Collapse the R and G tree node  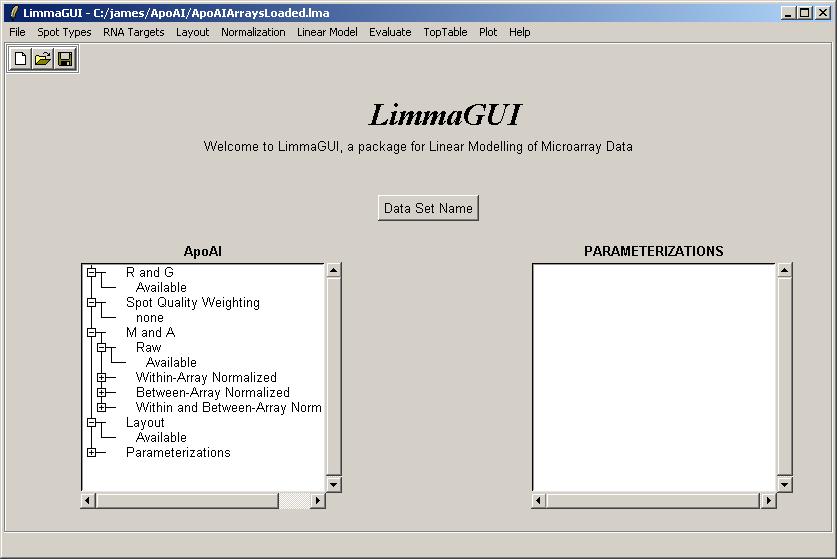tap(91, 272)
